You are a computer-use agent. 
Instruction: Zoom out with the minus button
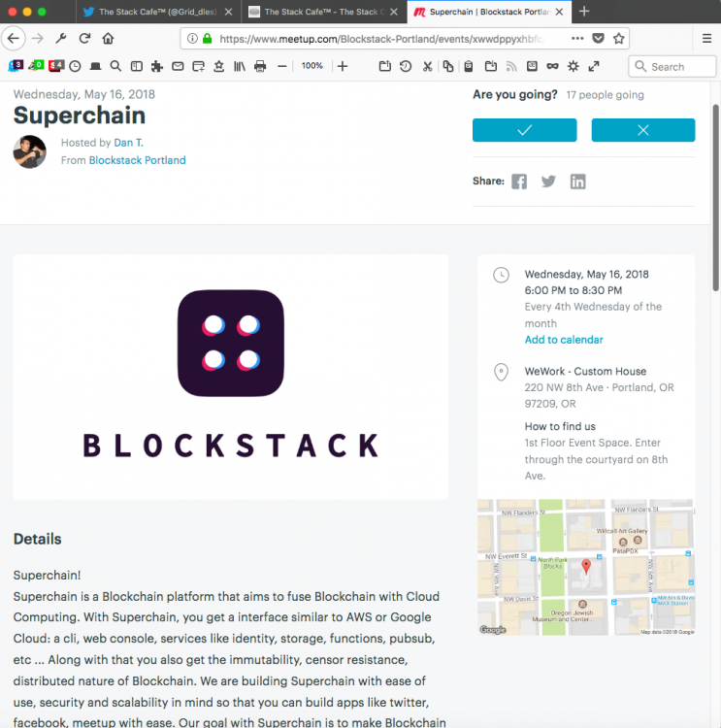coord(282,66)
